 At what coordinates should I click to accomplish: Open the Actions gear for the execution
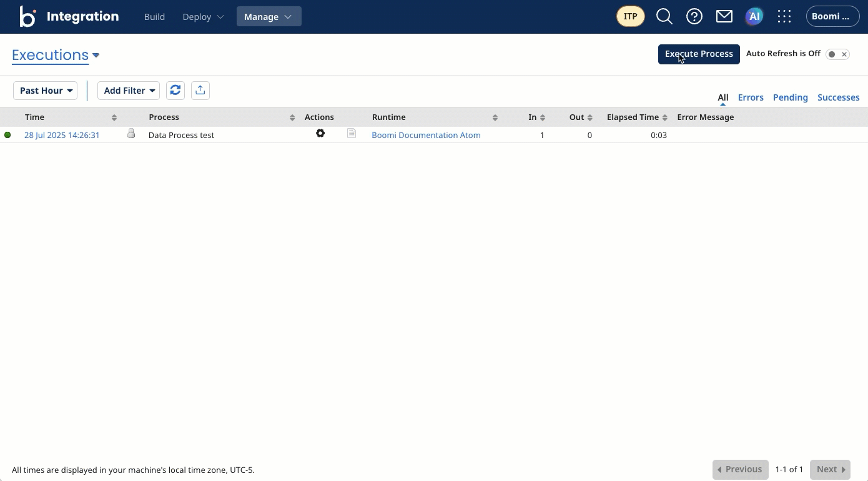coord(320,133)
